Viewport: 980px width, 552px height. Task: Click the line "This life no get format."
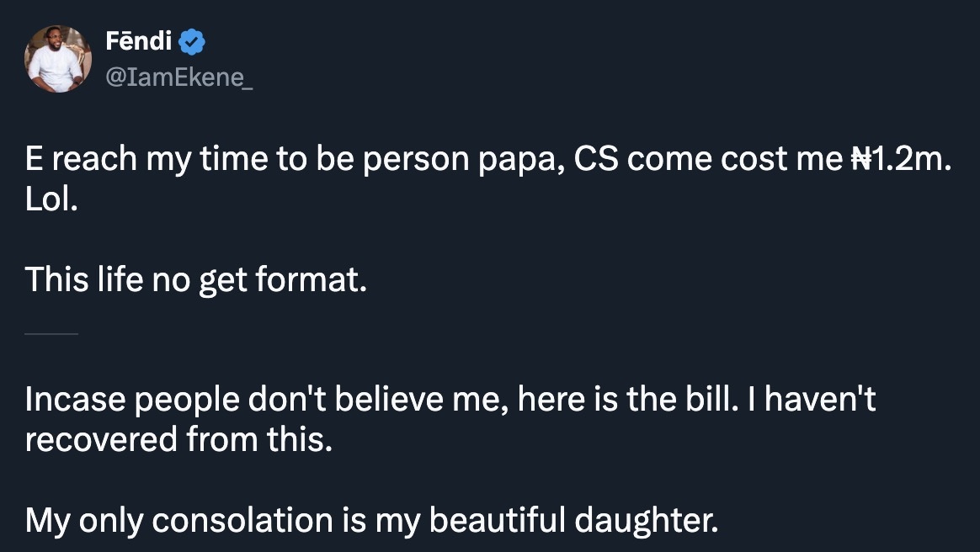pos(196,279)
